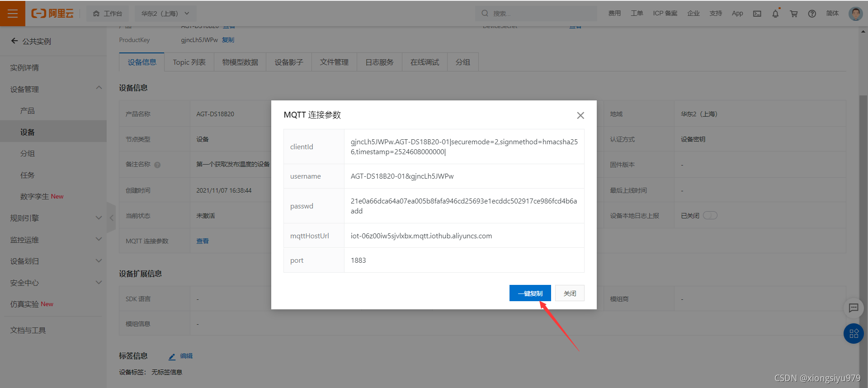This screenshot has width=868, height=388.
Task: Open 实例详情 in the sidebar
Action: [24, 68]
